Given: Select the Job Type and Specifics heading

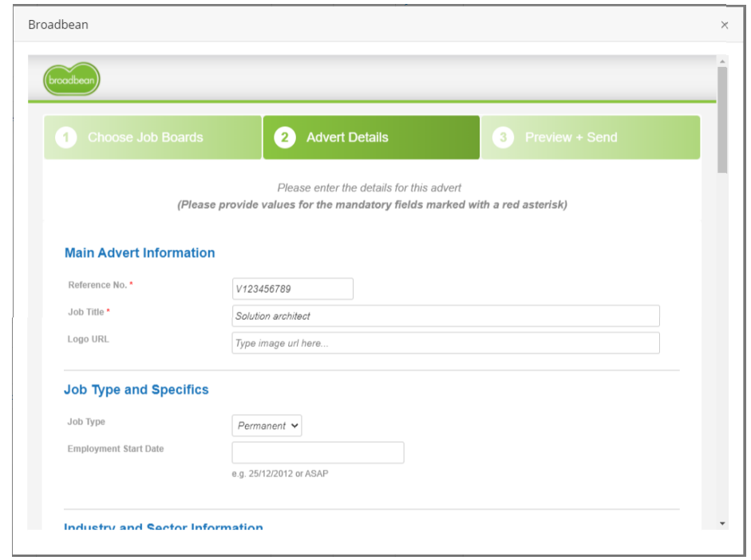Looking at the screenshot, I should click(x=136, y=389).
